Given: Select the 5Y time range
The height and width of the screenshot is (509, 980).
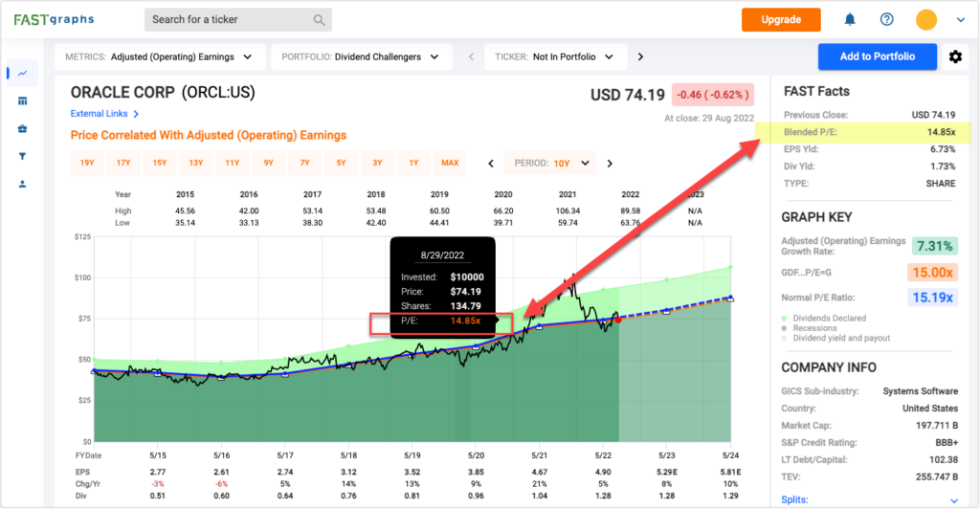Looking at the screenshot, I should point(341,163).
